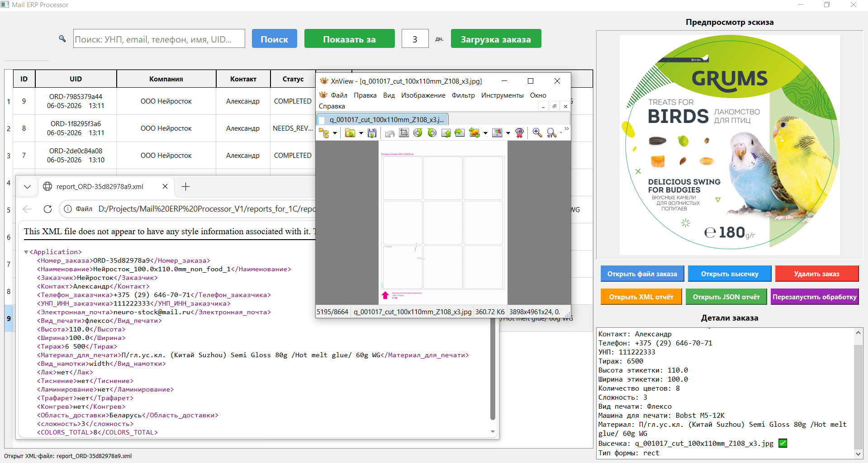Click the XnView eye icon in menu bar
The height and width of the screenshot is (463, 868).
(323, 95)
